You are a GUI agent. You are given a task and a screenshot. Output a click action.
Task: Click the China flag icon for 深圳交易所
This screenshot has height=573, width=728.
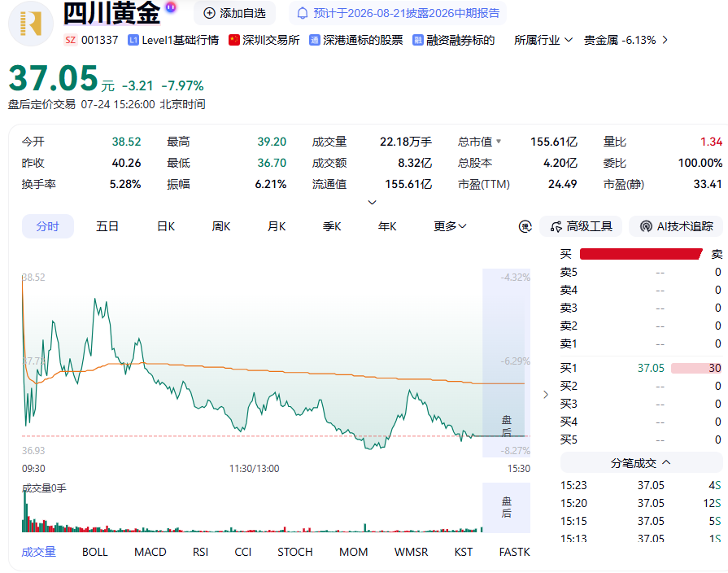[x=234, y=40]
